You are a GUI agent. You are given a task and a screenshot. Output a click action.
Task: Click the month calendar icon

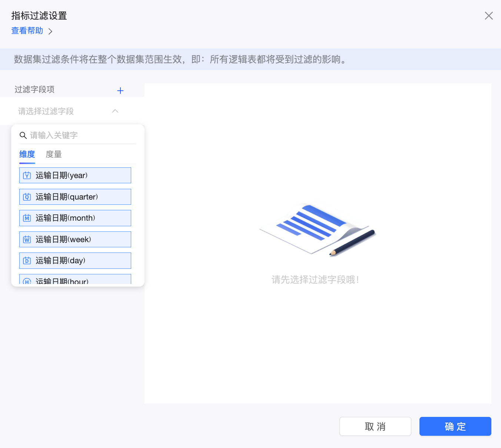coord(27,218)
